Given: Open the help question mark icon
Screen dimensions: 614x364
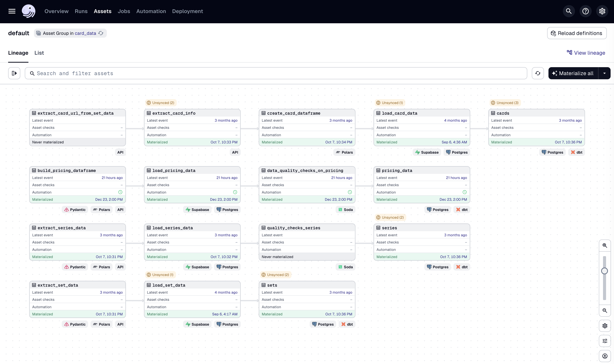Looking at the screenshot, I should pos(585,11).
